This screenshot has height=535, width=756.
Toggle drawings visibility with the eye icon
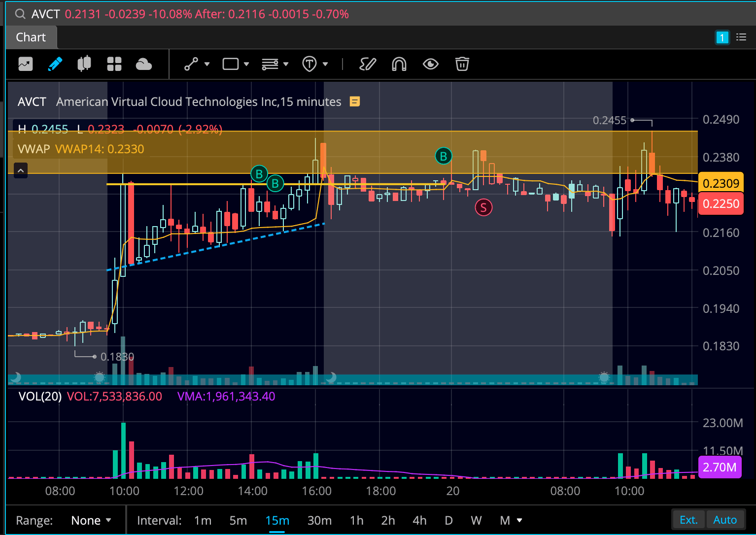coord(430,64)
